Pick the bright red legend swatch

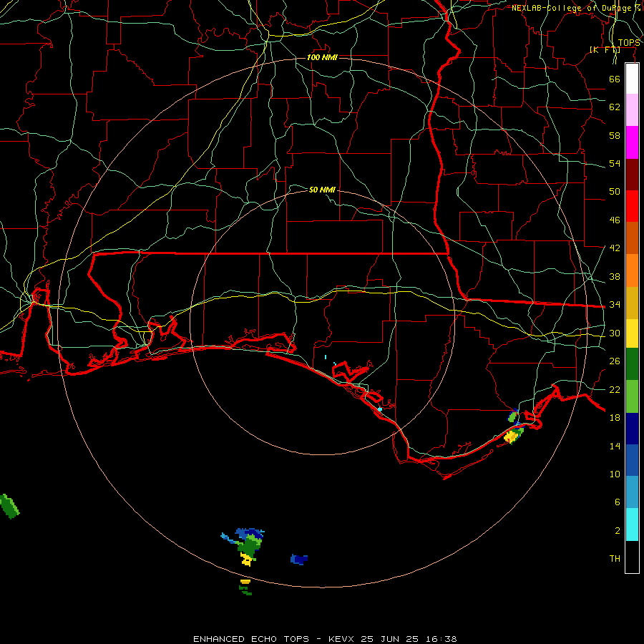click(x=632, y=206)
